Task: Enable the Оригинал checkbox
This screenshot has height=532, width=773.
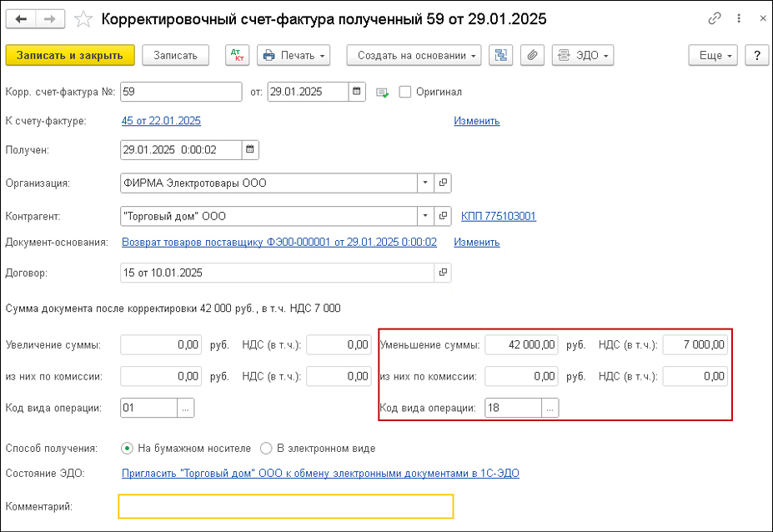Action: point(405,92)
